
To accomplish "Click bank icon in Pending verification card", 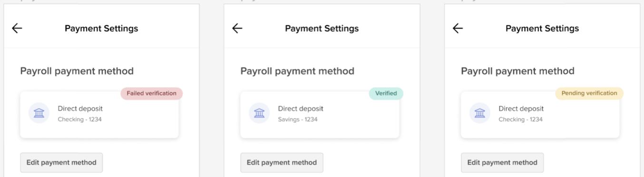I will tap(480, 113).
